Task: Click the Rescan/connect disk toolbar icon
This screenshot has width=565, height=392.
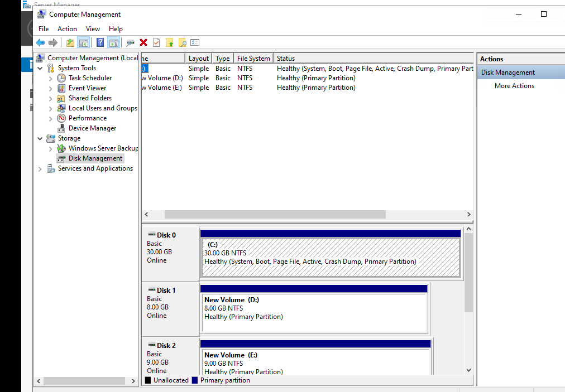Action: point(130,43)
